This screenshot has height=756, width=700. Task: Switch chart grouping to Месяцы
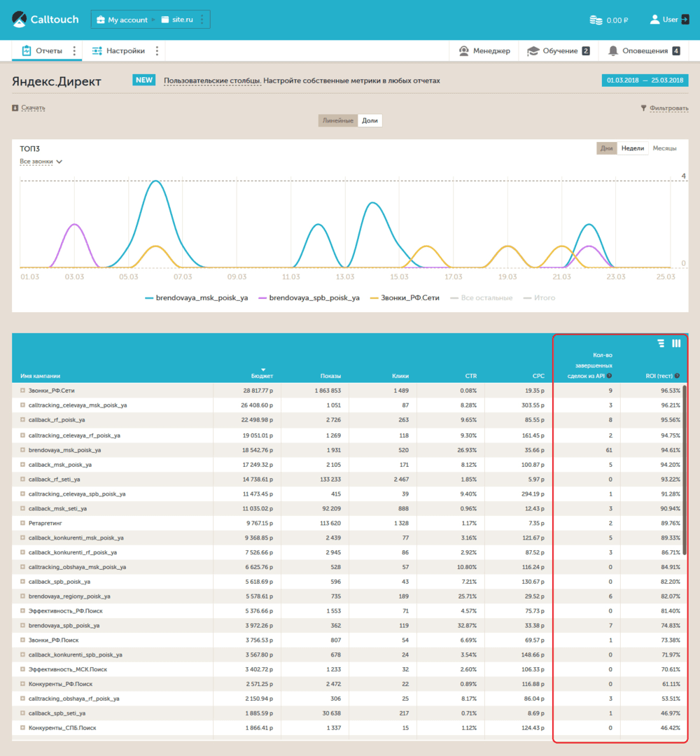point(664,148)
